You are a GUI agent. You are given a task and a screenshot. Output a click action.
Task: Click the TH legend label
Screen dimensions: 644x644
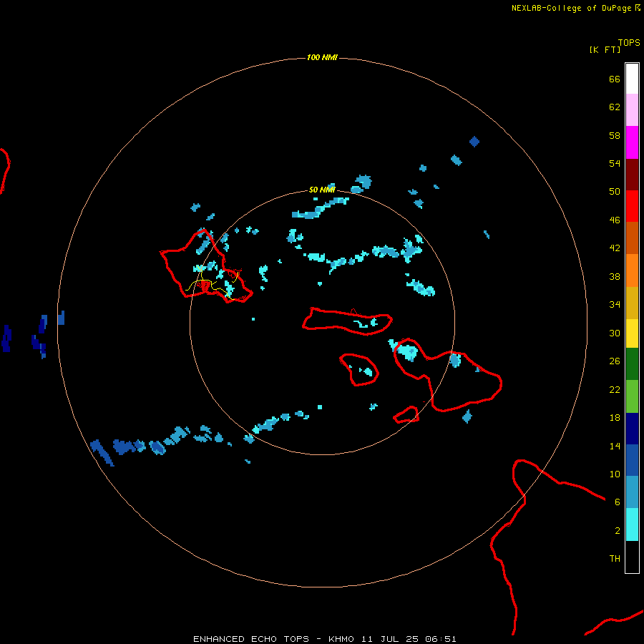tap(615, 559)
